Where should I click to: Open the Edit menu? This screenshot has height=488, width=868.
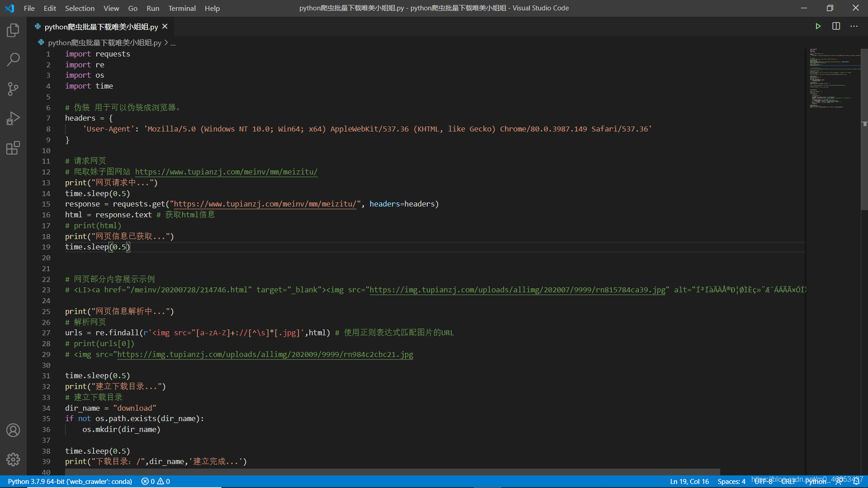click(x=50, y=8)
